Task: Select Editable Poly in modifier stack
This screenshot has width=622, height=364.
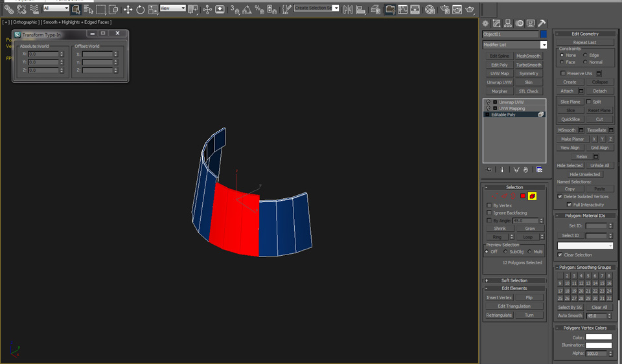Action: (x=503, y=115)
